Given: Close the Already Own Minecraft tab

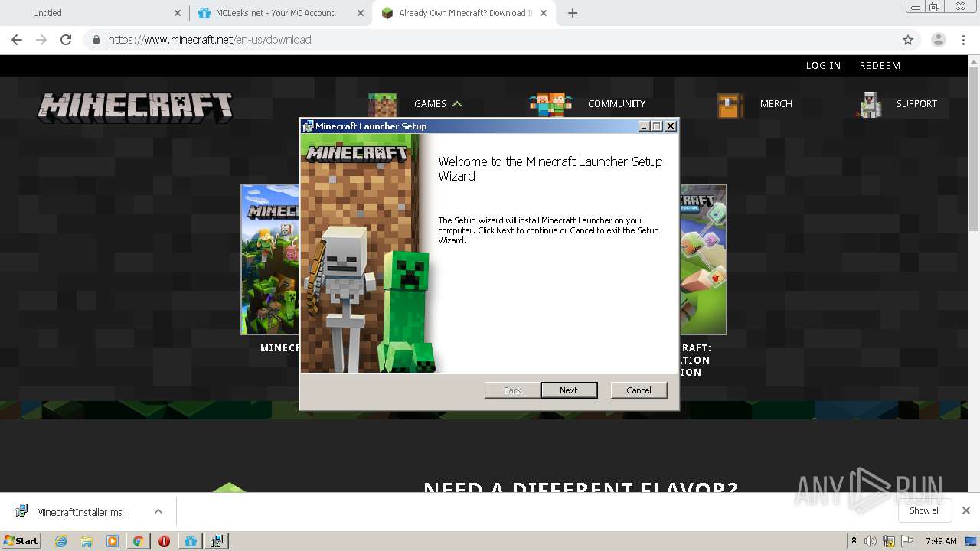Looking at the screenshot, I should point(544,13).
